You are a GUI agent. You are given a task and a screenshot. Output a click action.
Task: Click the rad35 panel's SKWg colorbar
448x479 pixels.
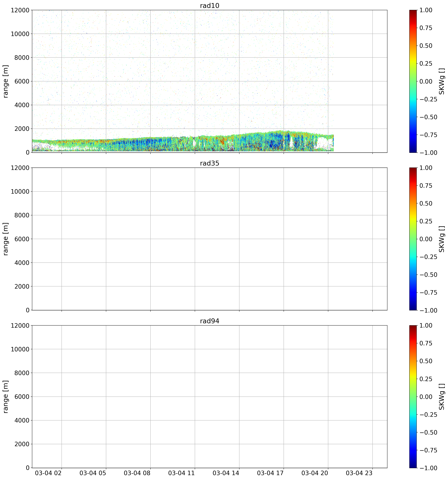pos(413,239)
